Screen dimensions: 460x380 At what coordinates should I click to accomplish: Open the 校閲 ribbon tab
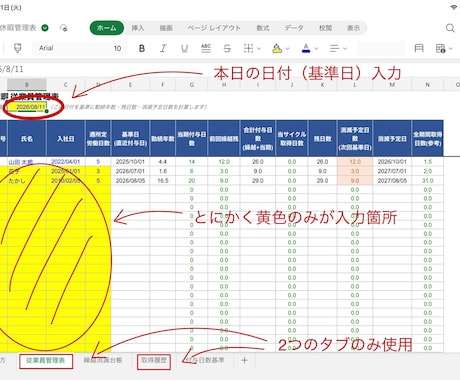tap(325, 28)
